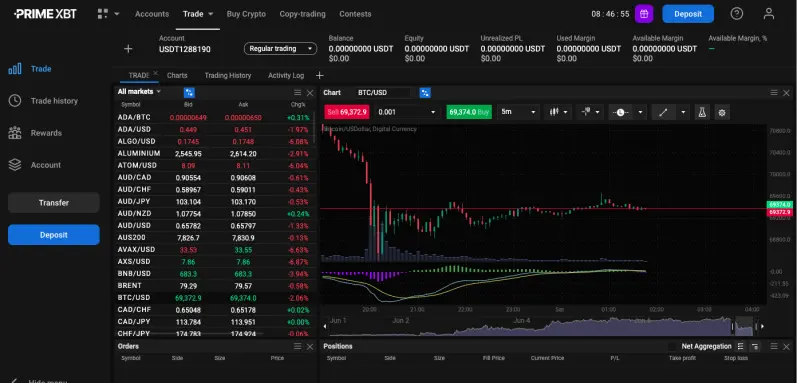Click the Deposit button in sidebar

[x=54, y=235]
